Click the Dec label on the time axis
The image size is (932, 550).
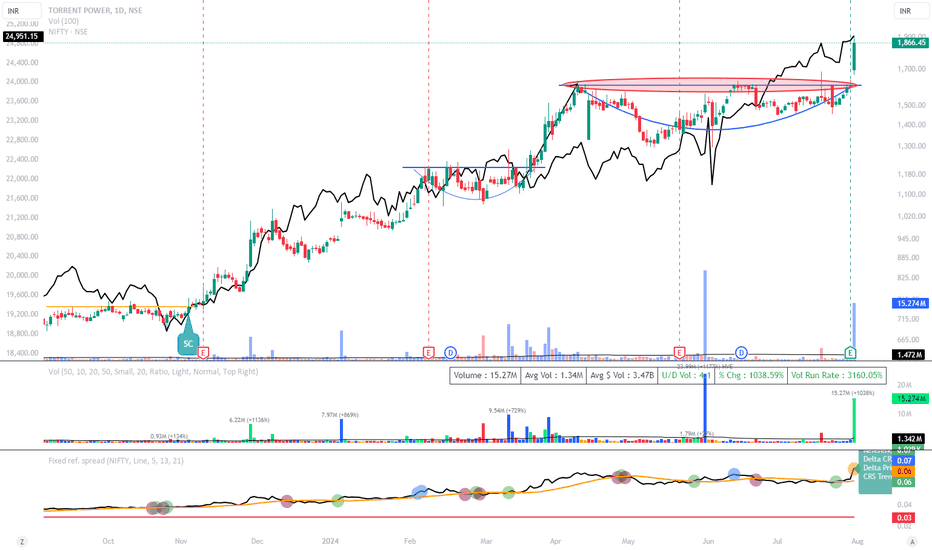pyautogui.click(x=257, y=541)
